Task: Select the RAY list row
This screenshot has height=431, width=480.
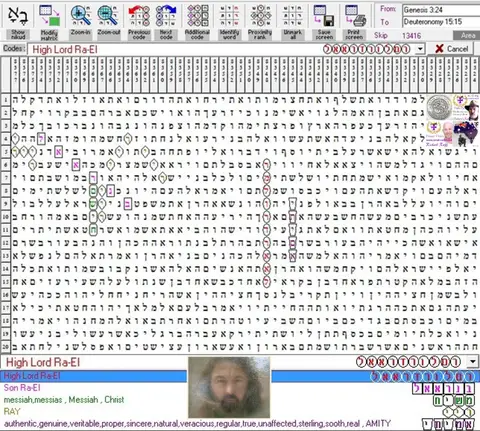Action: (240, 411)
